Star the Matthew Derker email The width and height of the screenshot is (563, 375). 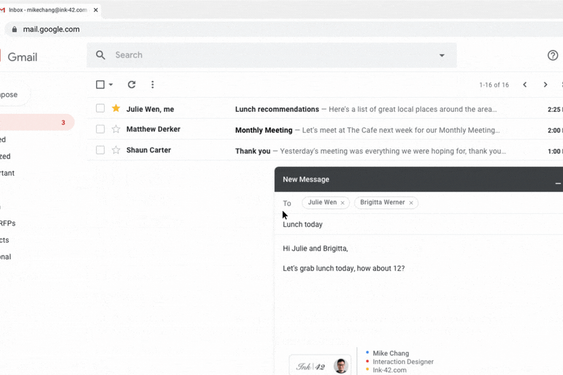(x=116, y=129)
